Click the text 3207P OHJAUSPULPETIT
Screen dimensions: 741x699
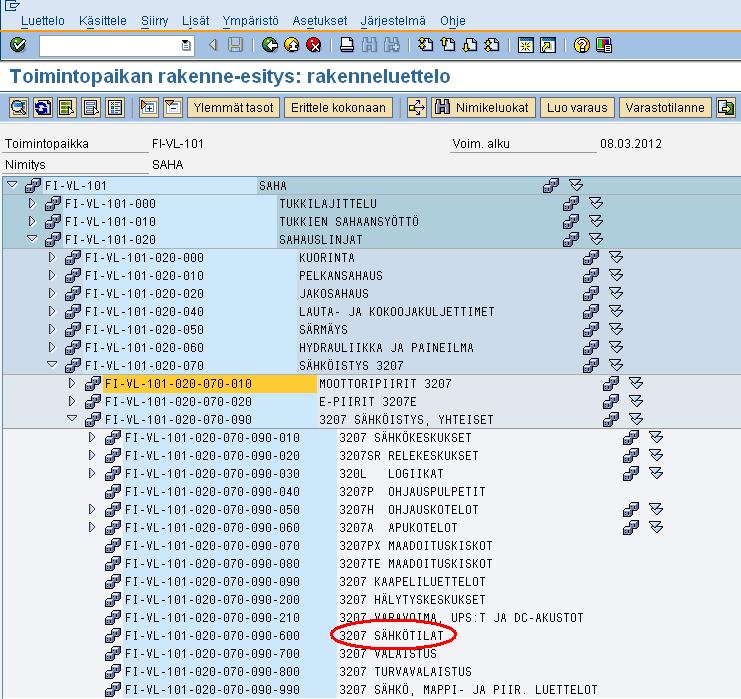412,492
